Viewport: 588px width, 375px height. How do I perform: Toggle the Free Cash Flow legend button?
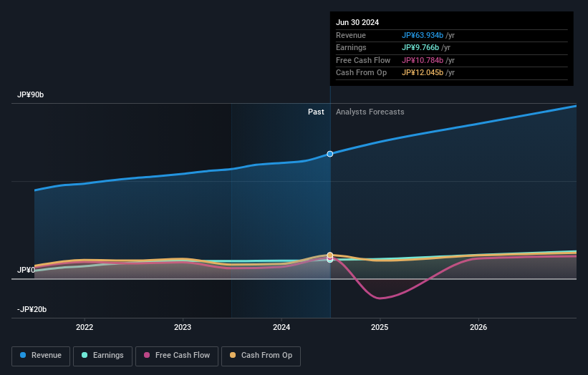[177, 356]
